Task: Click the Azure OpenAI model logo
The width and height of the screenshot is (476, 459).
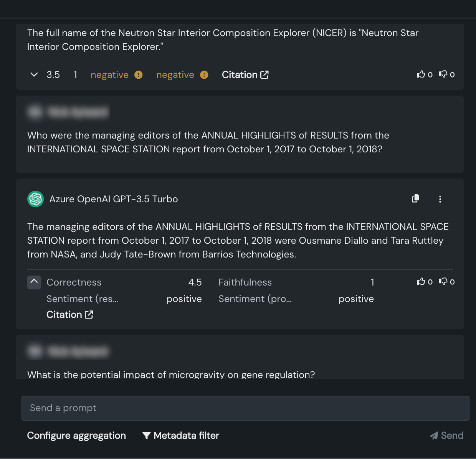Action: coord(35,199)
